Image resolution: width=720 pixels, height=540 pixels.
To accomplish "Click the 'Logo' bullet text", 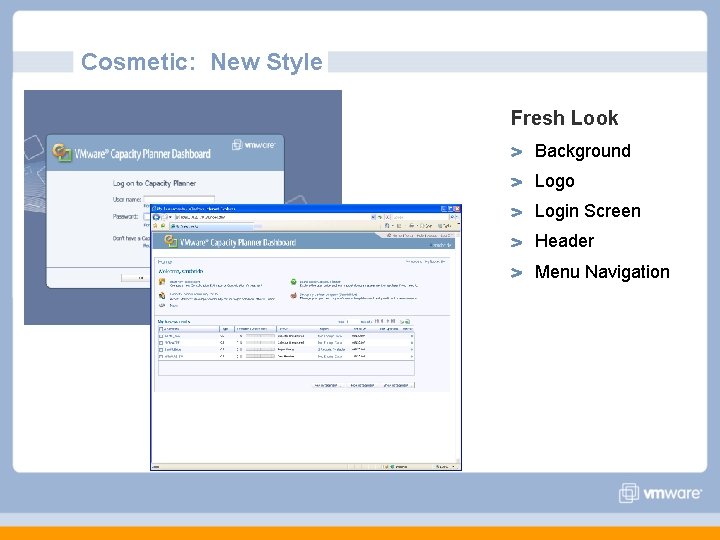I will pos(555,181).
